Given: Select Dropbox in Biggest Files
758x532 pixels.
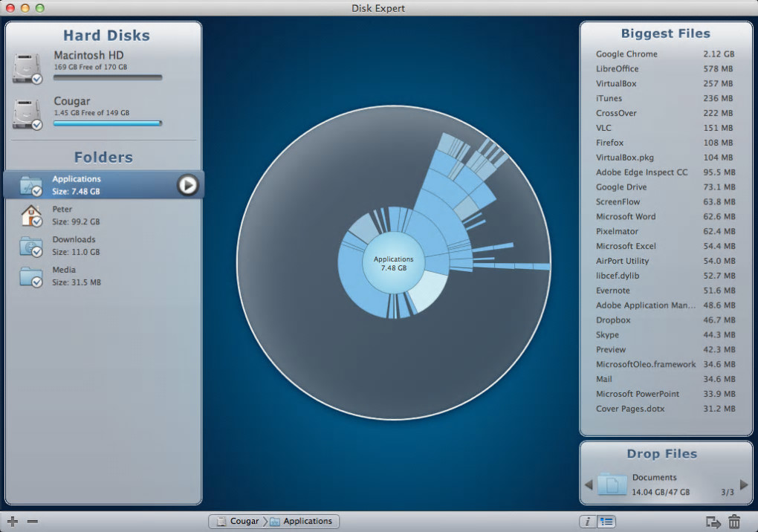Looking at the screenshot, I should point(665,320).
